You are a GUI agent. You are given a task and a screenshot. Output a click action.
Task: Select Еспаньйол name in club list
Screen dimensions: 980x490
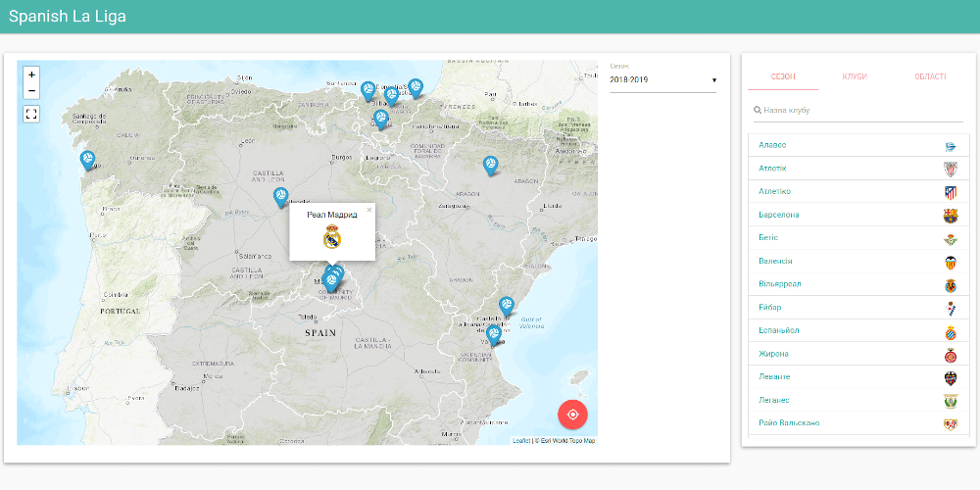pos(779,330)
